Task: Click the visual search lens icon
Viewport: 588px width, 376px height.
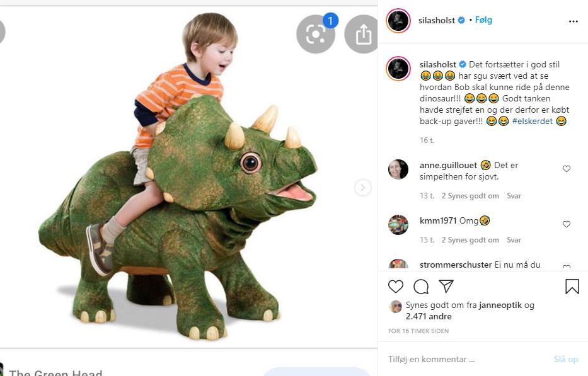Action: coord(316,35)
